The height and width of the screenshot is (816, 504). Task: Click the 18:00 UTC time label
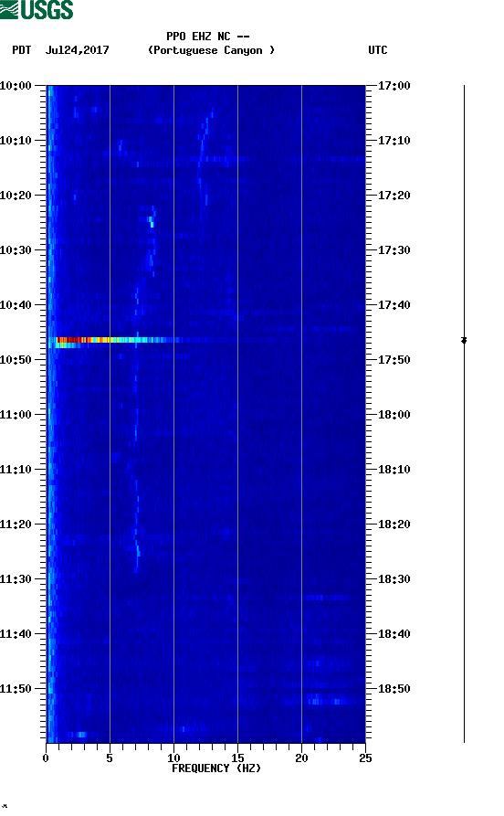click(394, 414)
